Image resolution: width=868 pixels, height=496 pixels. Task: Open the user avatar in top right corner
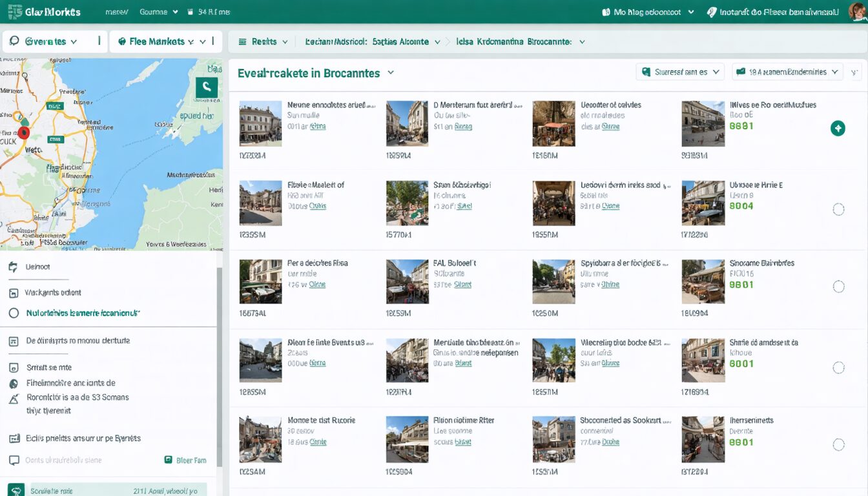click(859, 10)
